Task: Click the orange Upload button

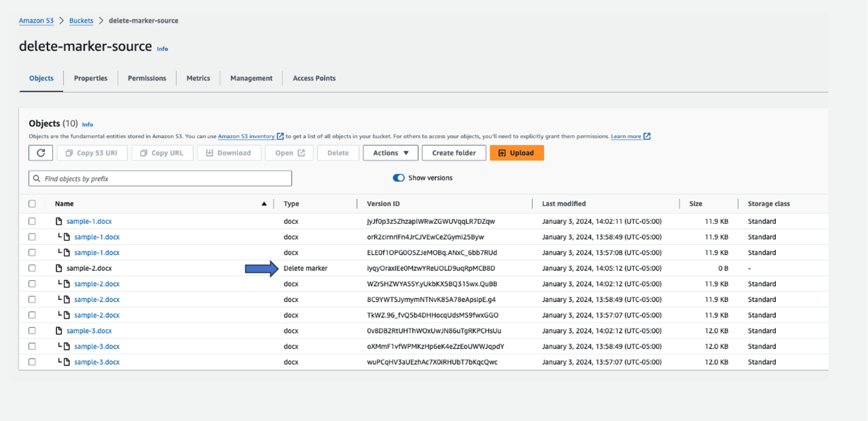Action: point(517,153)
